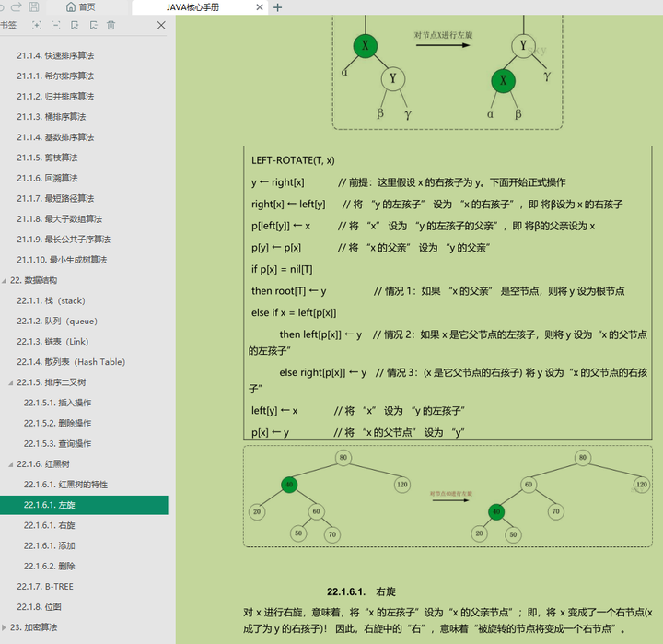
Task: Expand the 23. 加密算法 section
Action: point(5,627)
